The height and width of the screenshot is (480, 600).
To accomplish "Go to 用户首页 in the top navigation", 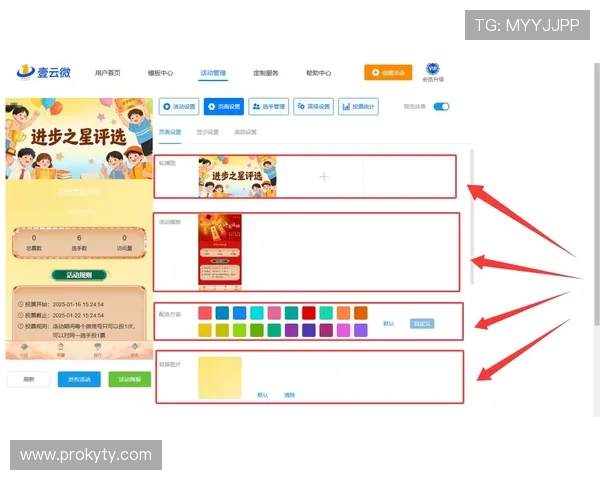I will click(108, 73).
